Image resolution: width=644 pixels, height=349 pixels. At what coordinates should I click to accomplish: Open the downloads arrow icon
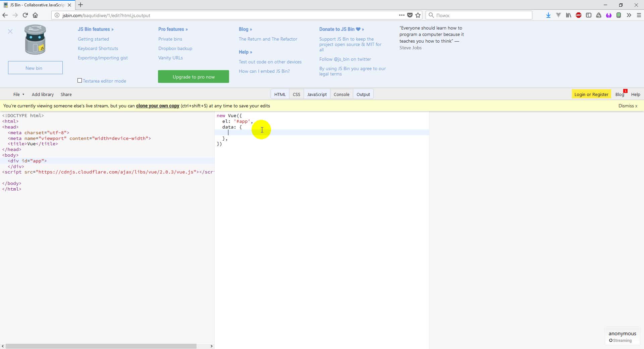[x=548, y=15]
